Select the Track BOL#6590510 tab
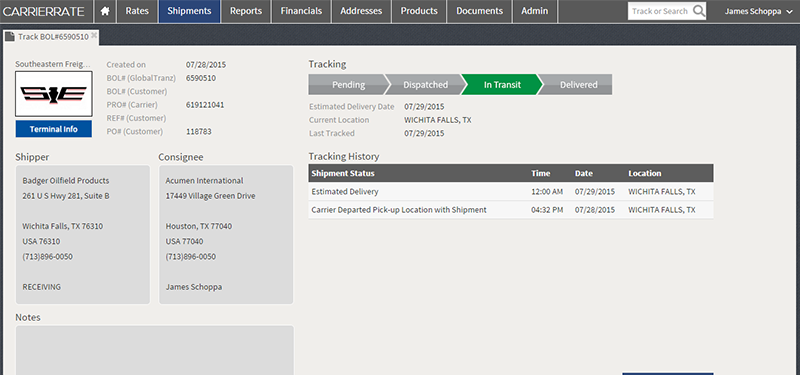The image size is (800, 375). pyautogui.click(x=53, y=37)
